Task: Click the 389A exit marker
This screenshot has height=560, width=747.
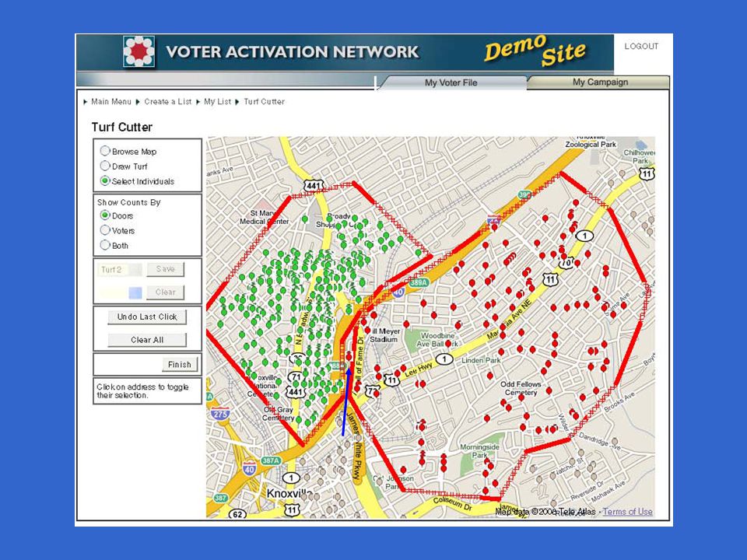Action: (x=419, y=282)
